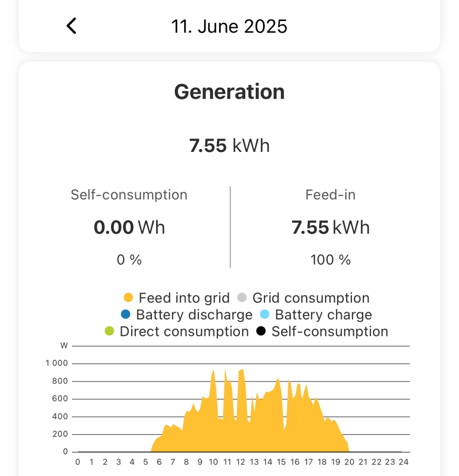The height and width of the screenshot is (476, 459).
Task: Click the green Direct consumption dot
Action: coord(109,331)
